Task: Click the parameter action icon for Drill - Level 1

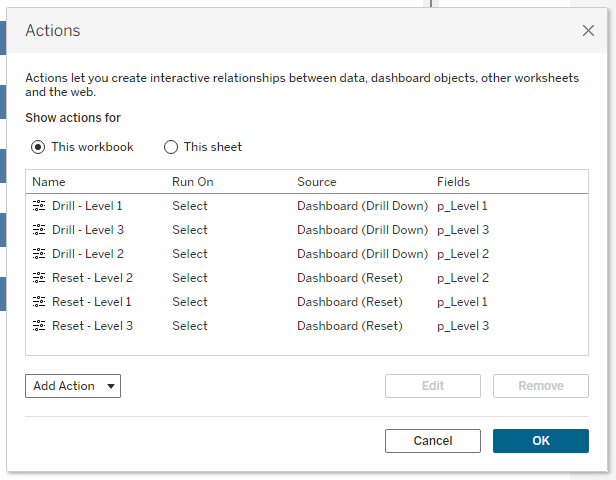Action: coord(39,206)
